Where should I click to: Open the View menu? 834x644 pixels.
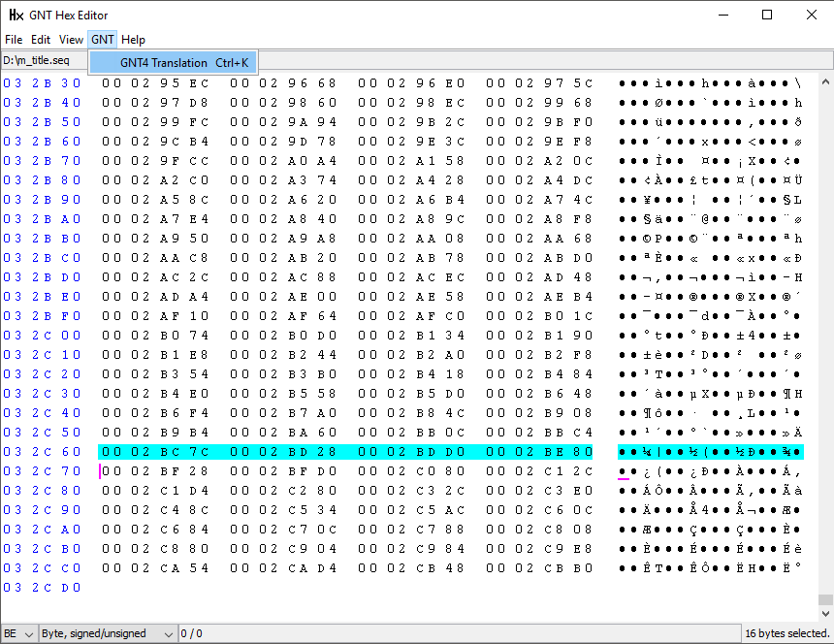click(x=71, y=40)
